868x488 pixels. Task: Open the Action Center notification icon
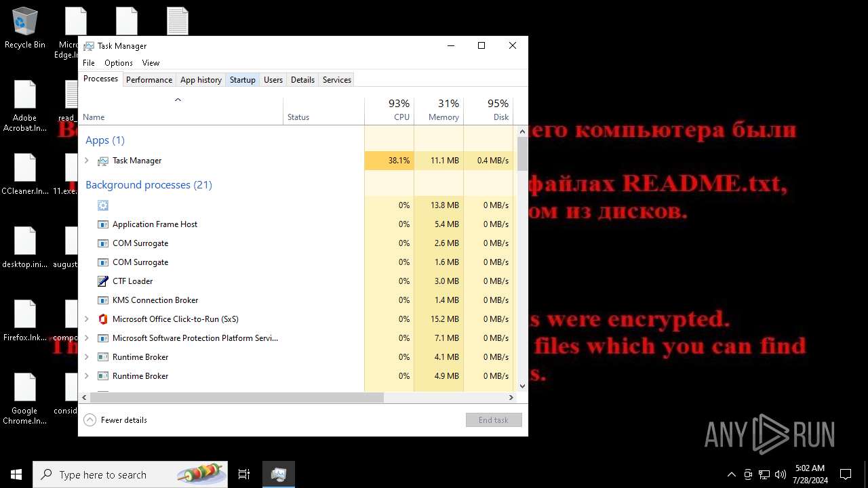[846, 474]
